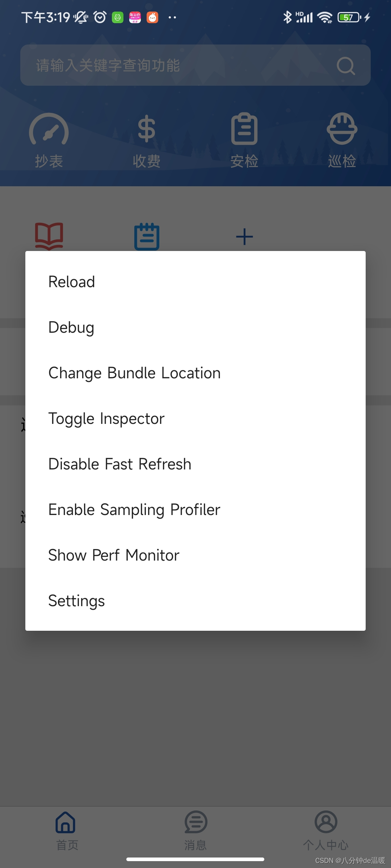391x868 pixels.
Task: Click the search magnifier icon
Action: (346, 66)
